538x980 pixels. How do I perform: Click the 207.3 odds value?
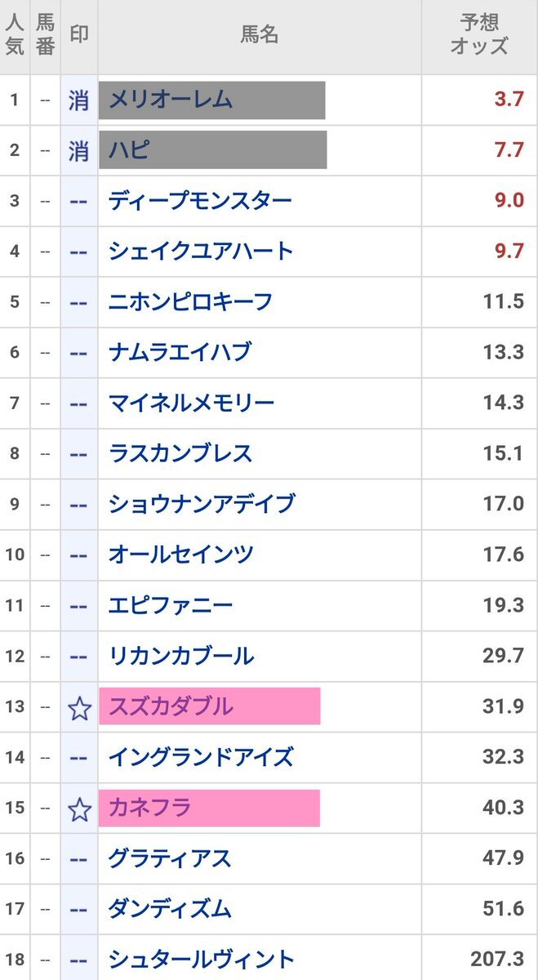(496, 960)
